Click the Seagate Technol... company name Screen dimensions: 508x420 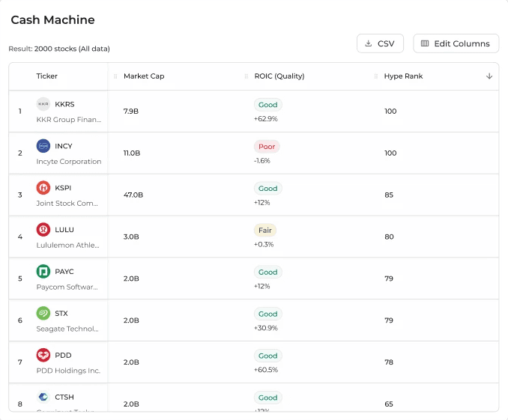67,329
